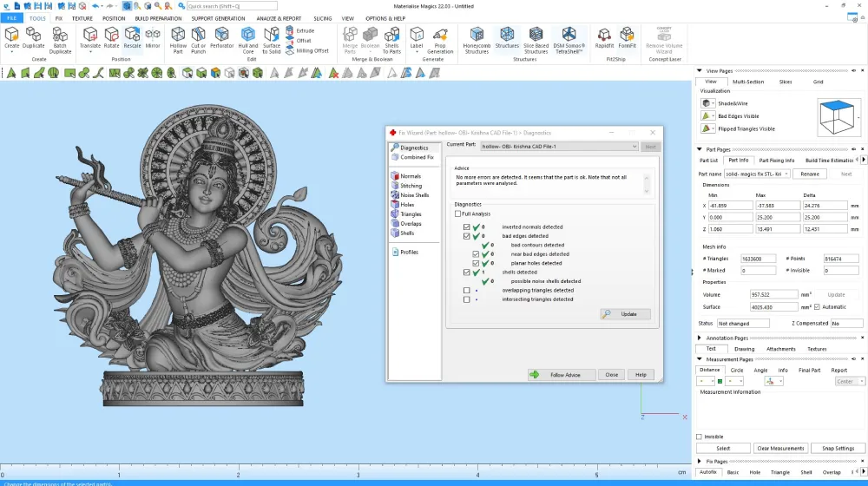Close the Fix Wizard via Close button
Image resolution: width=868 pixels, height=486 pixels.
click(611, 375)
